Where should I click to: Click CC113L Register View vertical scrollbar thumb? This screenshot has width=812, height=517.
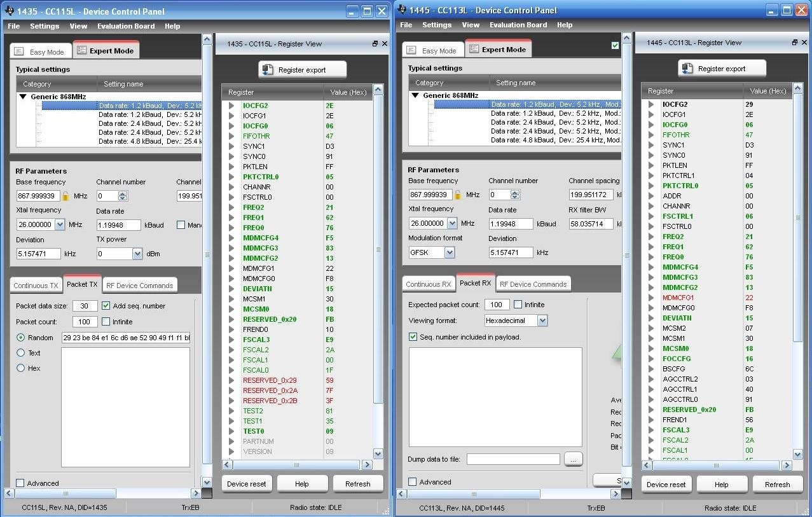click(797, 217)
